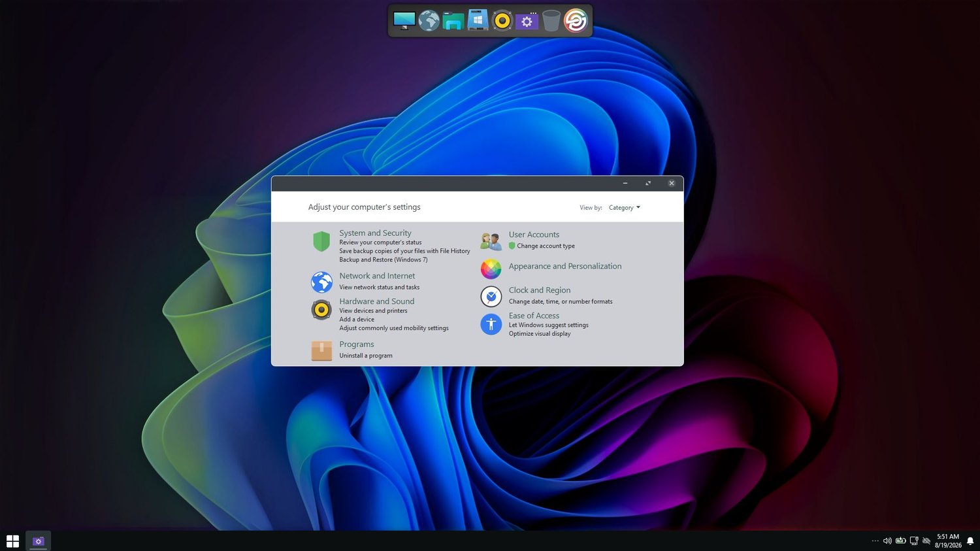Click the green shield System and Security icon
This screenshot has width=980, height=551.
321,242
